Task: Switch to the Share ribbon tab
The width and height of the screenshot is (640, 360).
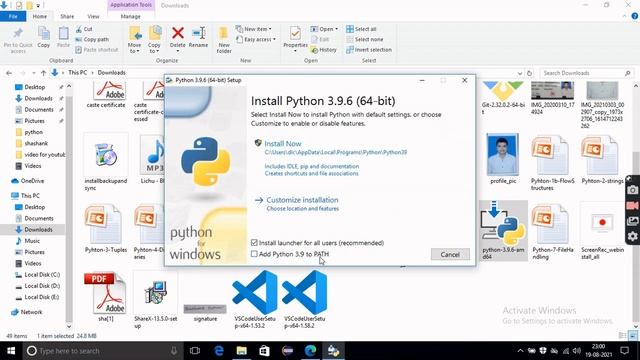Action: [67, 16]
